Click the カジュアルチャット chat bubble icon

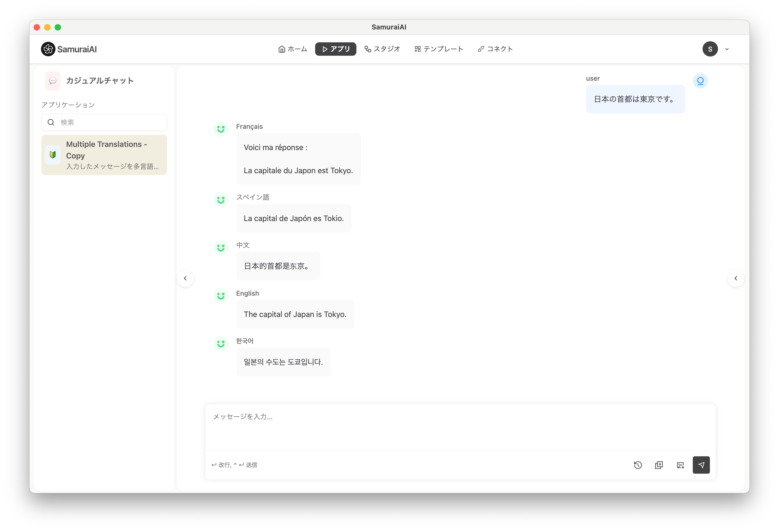pyautogui.click(x=53, y=81)
